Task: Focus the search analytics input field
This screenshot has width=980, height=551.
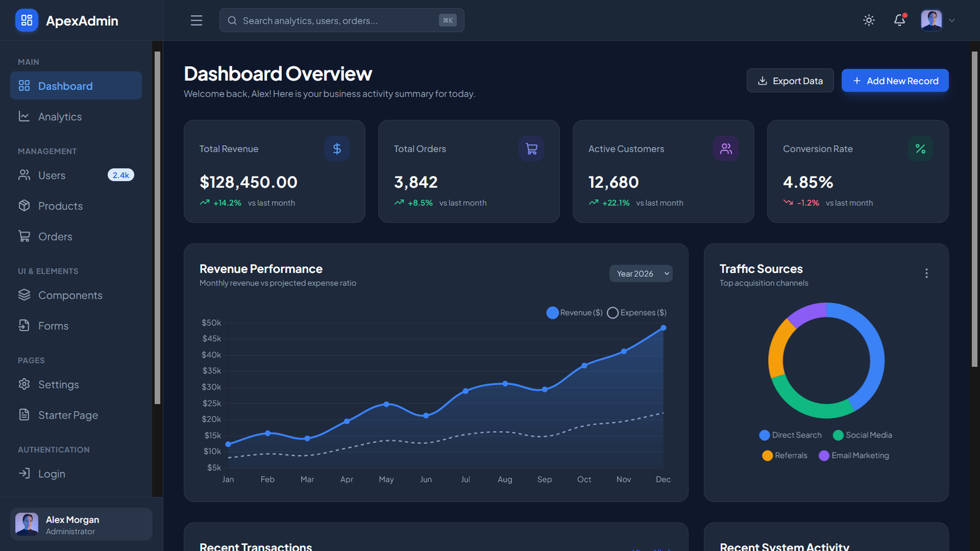Action: (x=342, y=20)
